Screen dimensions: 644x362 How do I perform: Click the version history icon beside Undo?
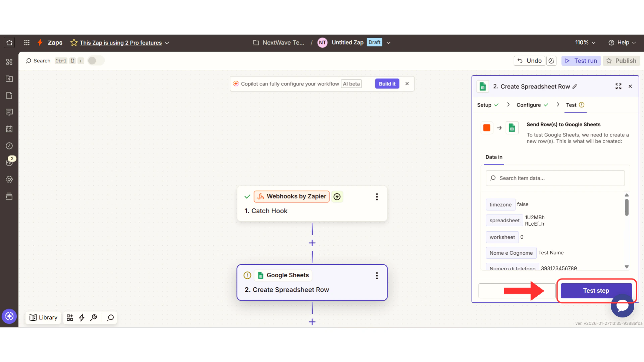[551, 61]
